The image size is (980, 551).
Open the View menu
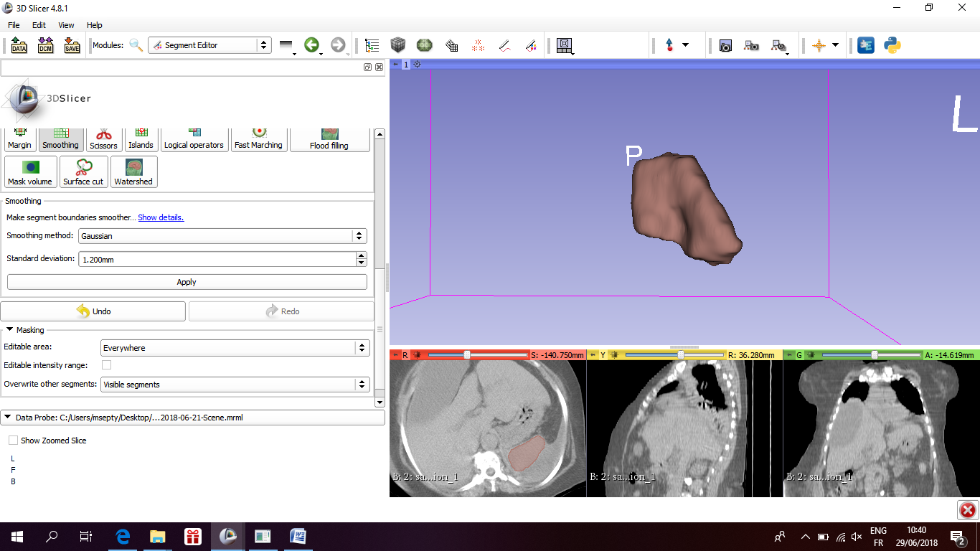[66, 25]
